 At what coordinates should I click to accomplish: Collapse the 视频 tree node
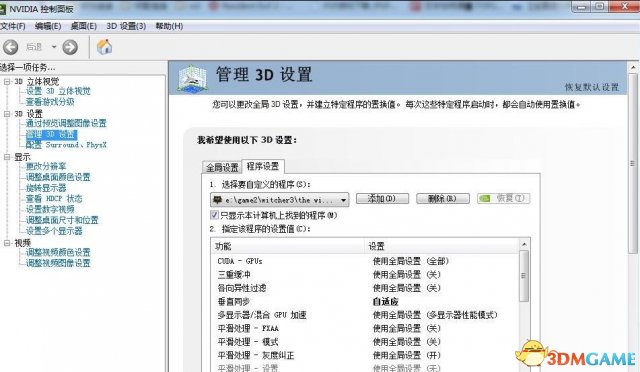[7, 243]
